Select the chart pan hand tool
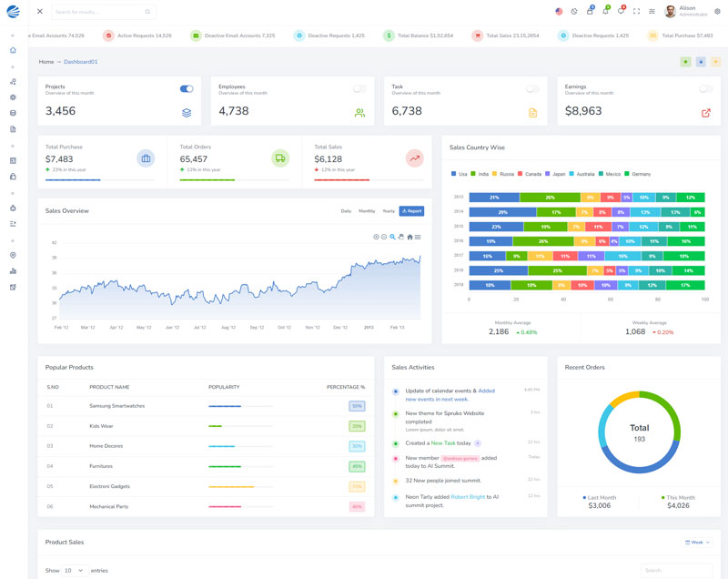This screenshot has height=579, width=728. click(401, 237)
